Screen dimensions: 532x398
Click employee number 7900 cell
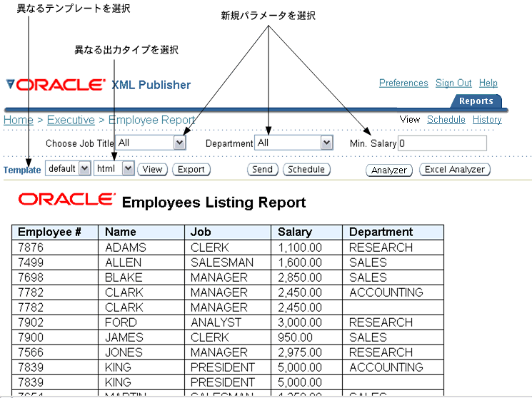55,337
